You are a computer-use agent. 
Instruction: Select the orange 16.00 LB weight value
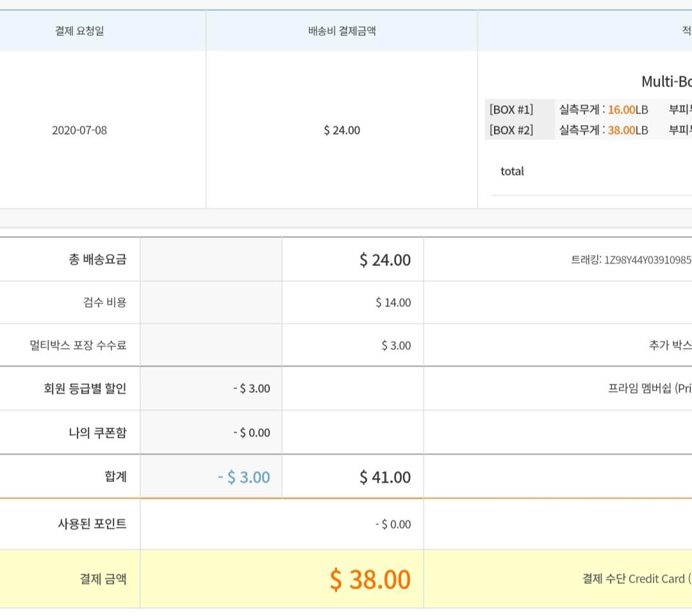(621, 110)
